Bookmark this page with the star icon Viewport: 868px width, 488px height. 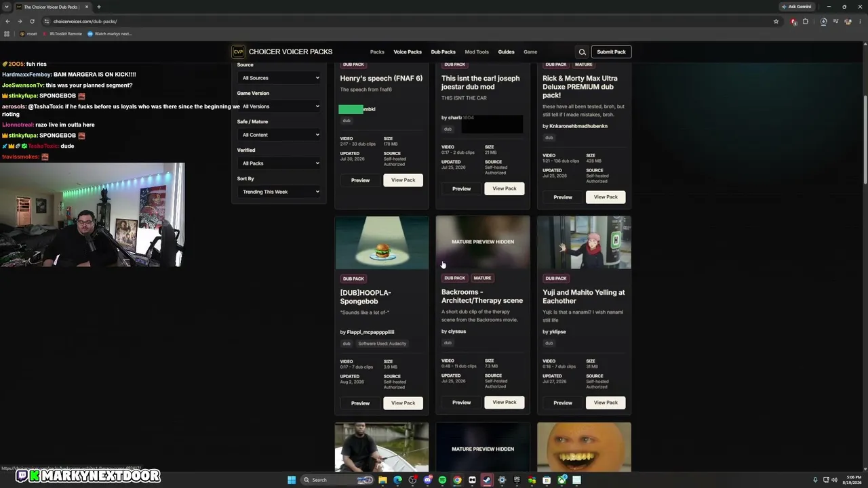pos(776,21)
